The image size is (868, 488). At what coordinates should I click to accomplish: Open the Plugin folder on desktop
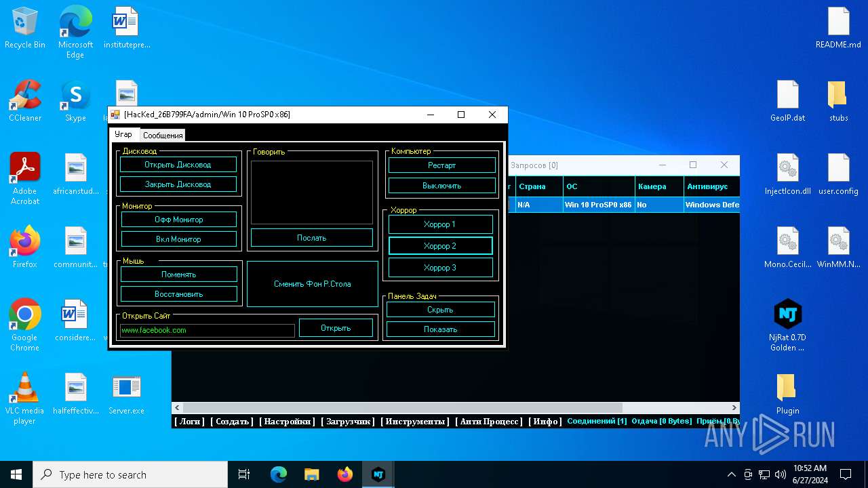pyautogui.click(x=788, y=394)
